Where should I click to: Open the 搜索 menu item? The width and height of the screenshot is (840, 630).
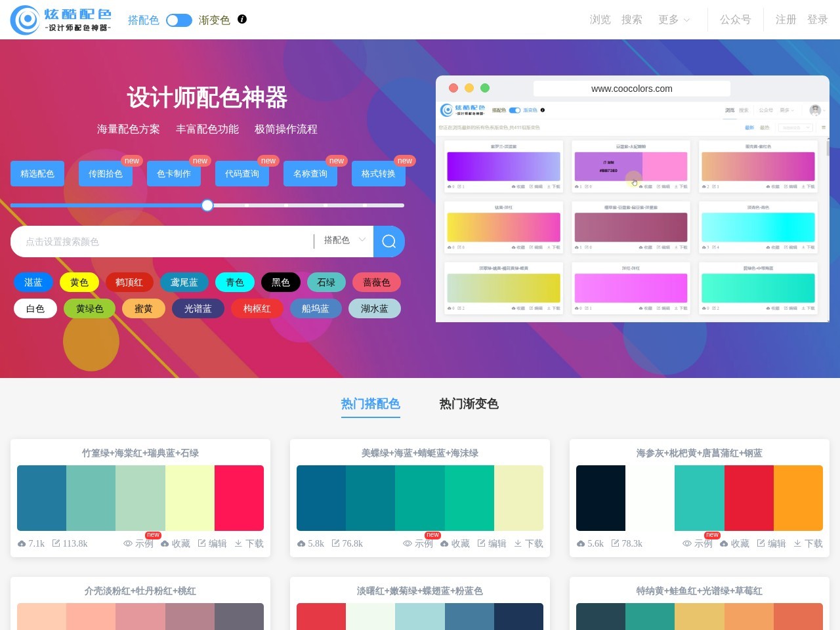(x=631, y=20)
